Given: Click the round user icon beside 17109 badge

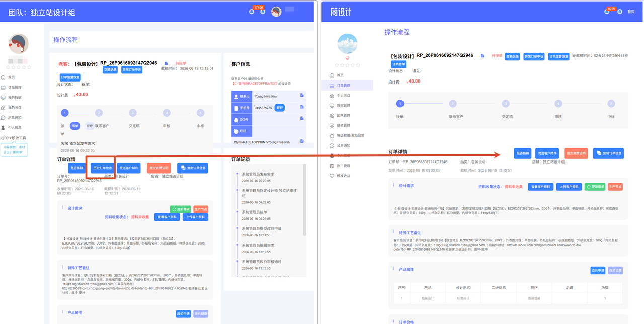Looking at the screenshot, I should (264, 12).
